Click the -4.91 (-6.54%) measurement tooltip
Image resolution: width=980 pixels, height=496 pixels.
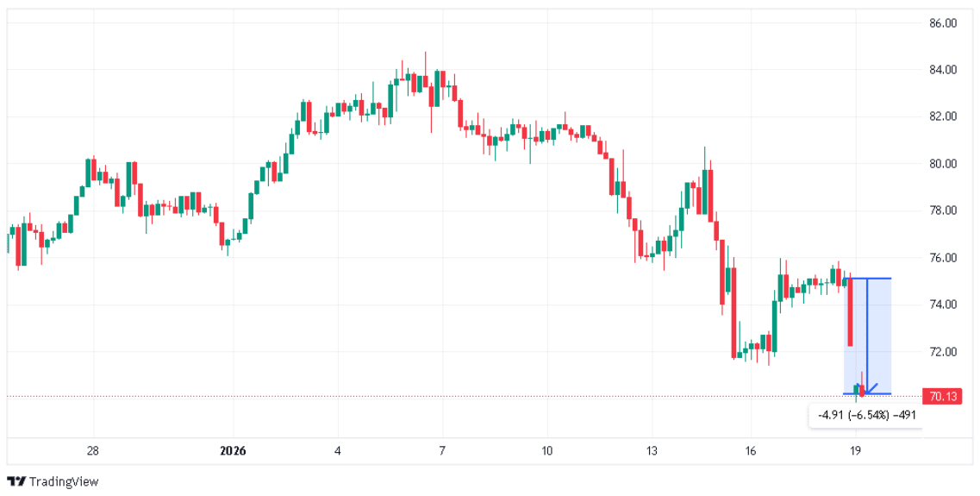pyautogui.click(x=865, y=416)
